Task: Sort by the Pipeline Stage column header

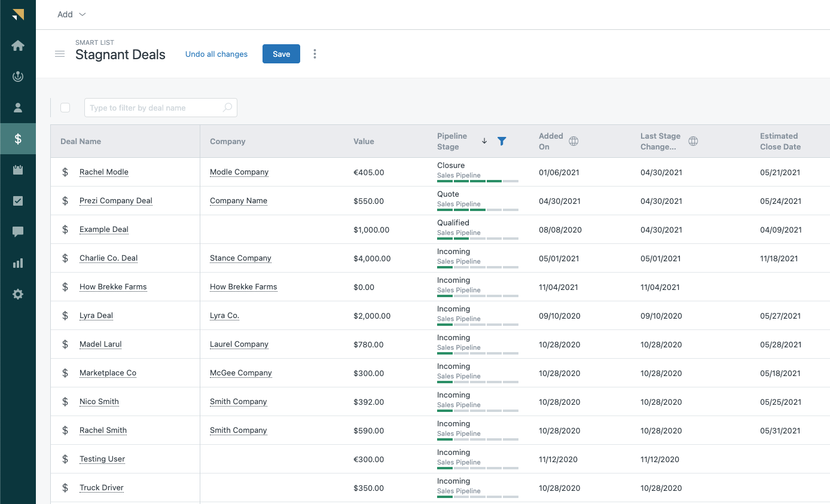Action: pyautogui.click(x=452, y=141)
